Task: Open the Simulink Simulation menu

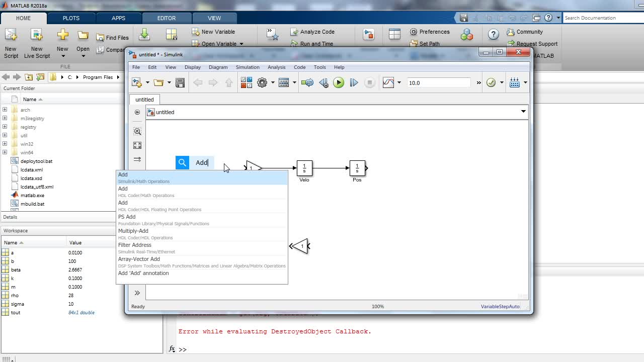Action: click(x=248, y=67)
